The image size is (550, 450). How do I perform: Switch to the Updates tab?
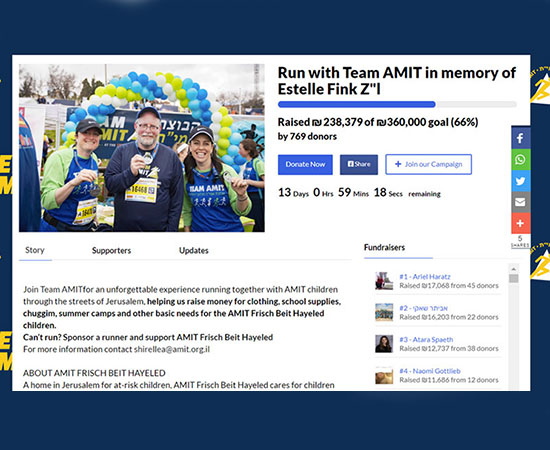tap(194, 250)
